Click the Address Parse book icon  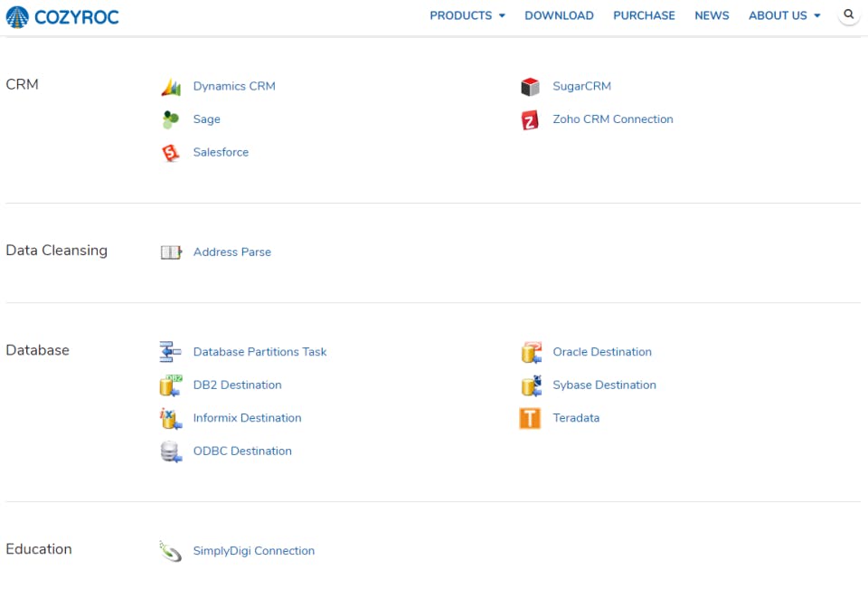pyautogui.click(x=171, y=252)
